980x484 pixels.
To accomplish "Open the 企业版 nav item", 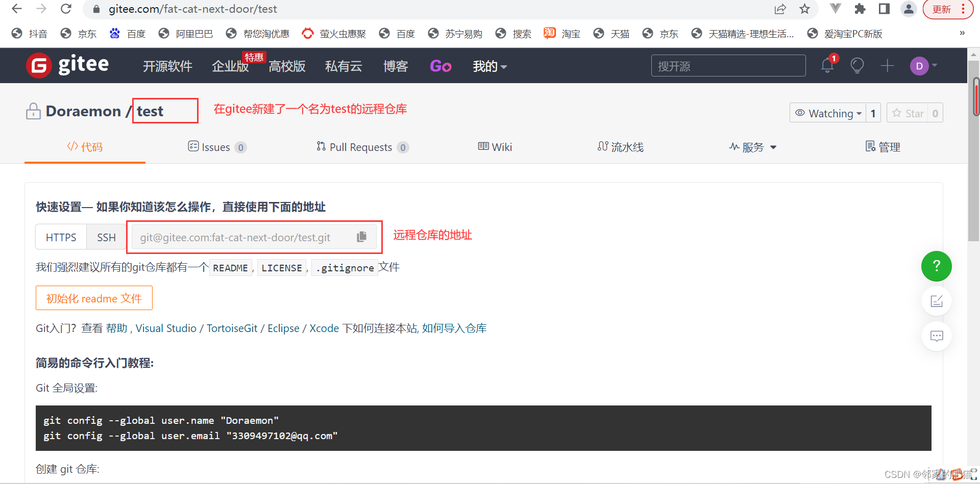I will (x=230, y=66).
